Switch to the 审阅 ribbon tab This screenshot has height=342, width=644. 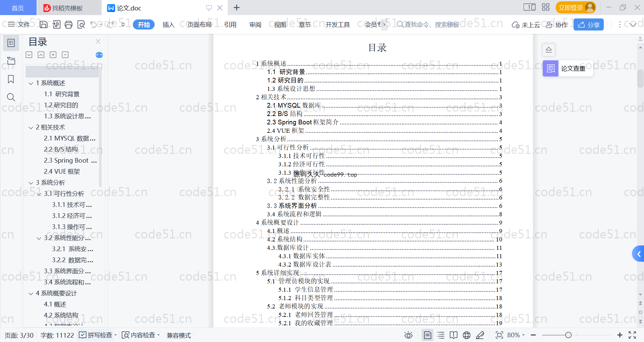(255, 24)
